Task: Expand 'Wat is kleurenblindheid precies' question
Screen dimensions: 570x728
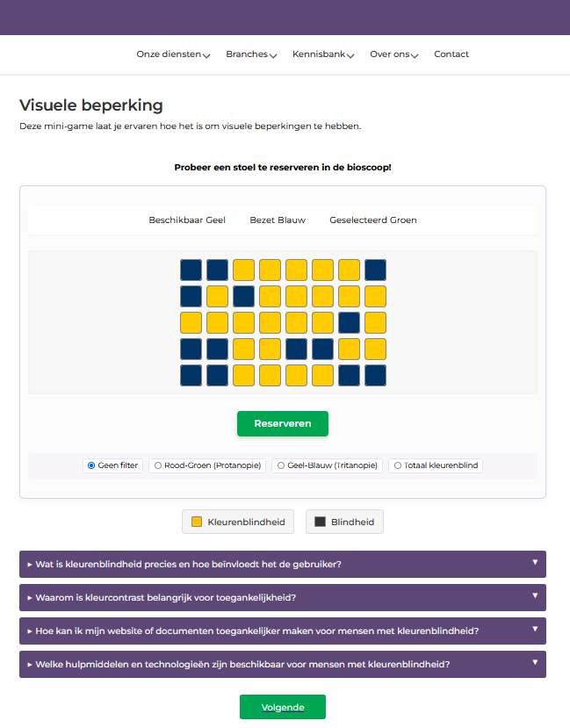Action: point(282,564)
